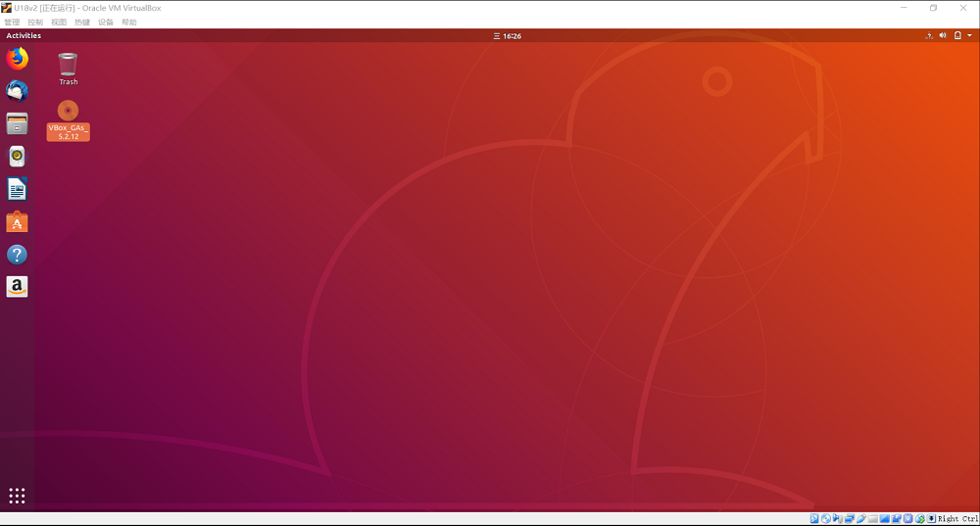Click optical disc status icon

pos(826,518)
